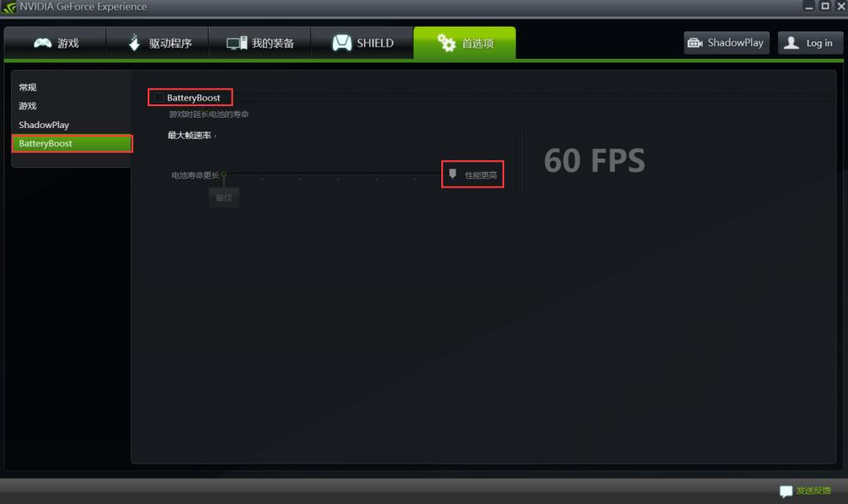
Task: Click the frame rate slider handle
Action: tap(453, 173)
